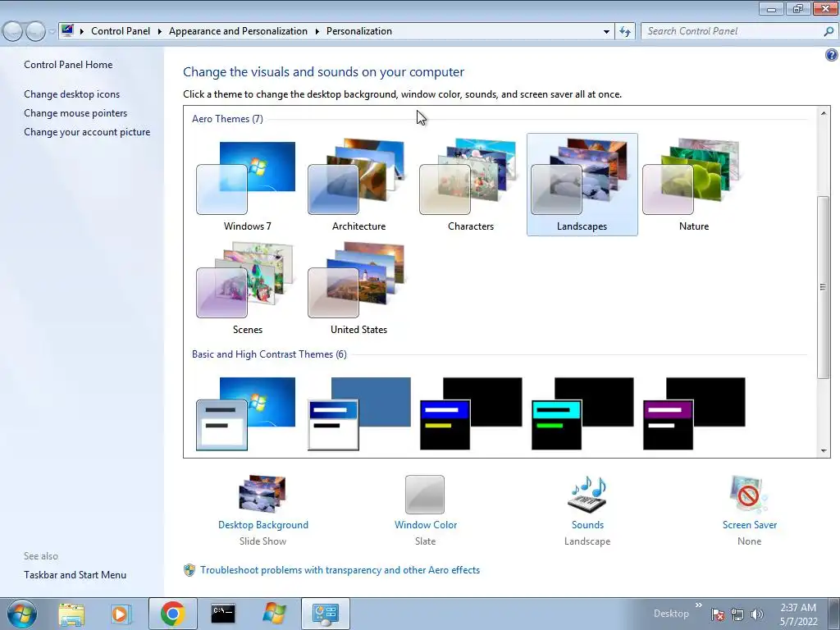
Task: Click the Sounds link text
Action: point(587,525)
